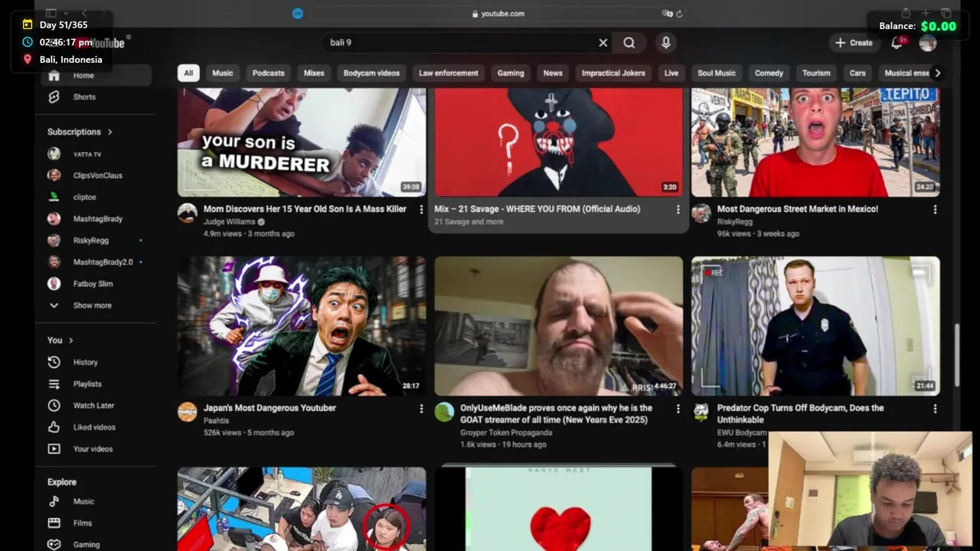Open options for Mexico street market video
The width and height of the screenshot is (980, 551).
pos(935,209)
